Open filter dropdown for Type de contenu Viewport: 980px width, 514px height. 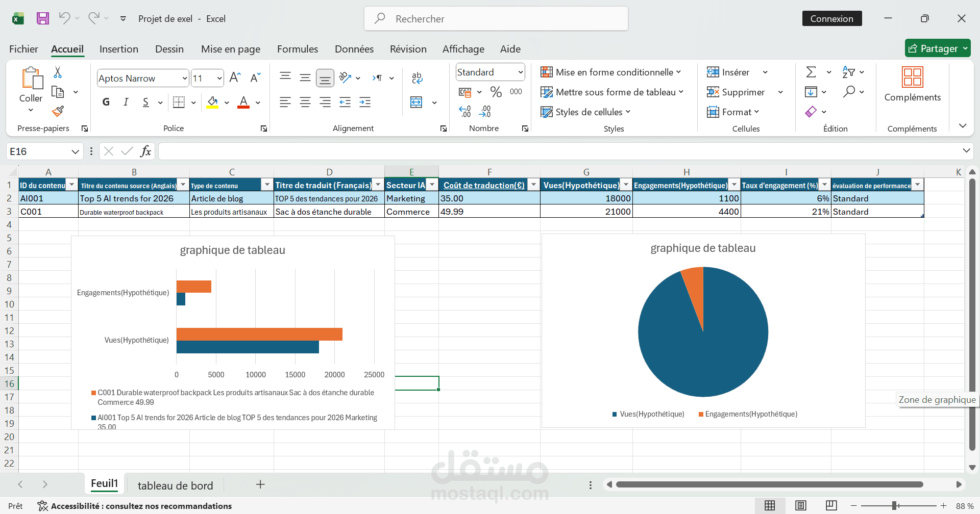coord(267,185)
